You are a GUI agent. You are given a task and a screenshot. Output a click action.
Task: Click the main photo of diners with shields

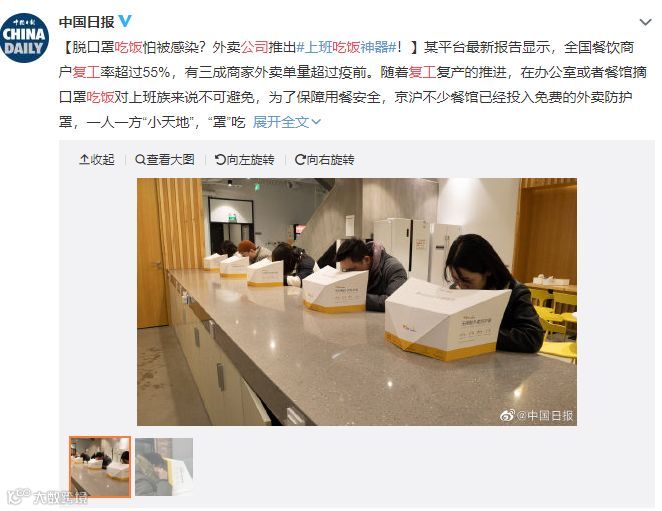click(357, 302)
